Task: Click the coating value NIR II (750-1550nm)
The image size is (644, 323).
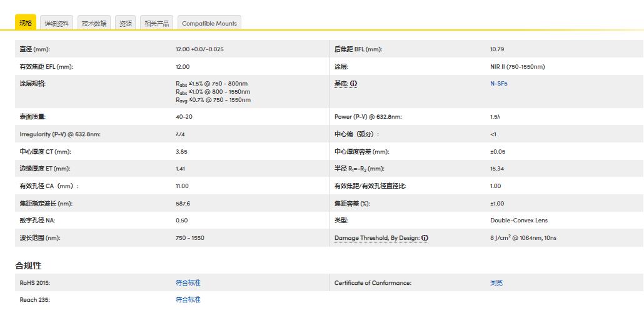Action: click(518, 66)
